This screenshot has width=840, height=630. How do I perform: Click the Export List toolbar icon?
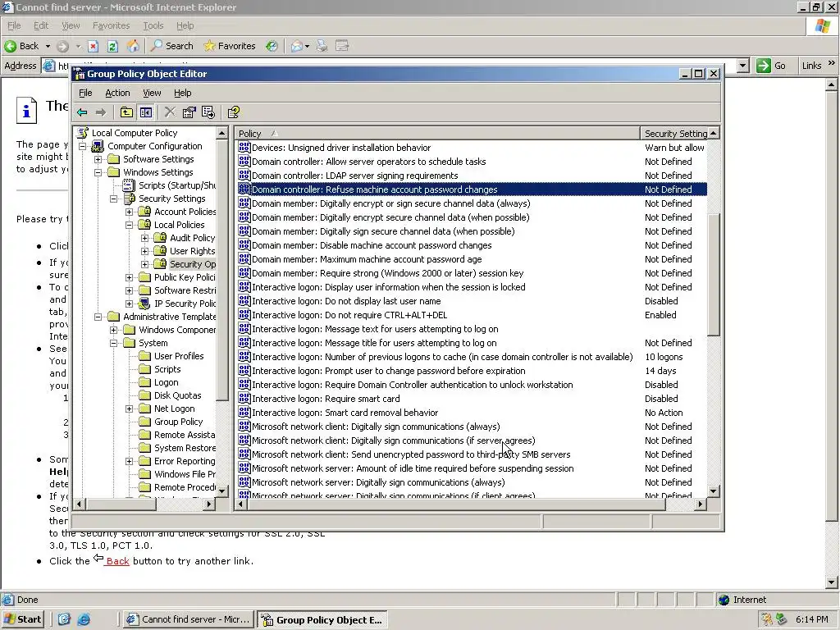[x=208, y=112]
